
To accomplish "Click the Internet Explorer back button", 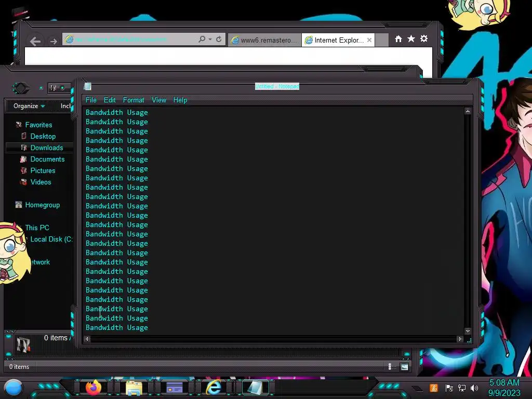I will 35,42.
